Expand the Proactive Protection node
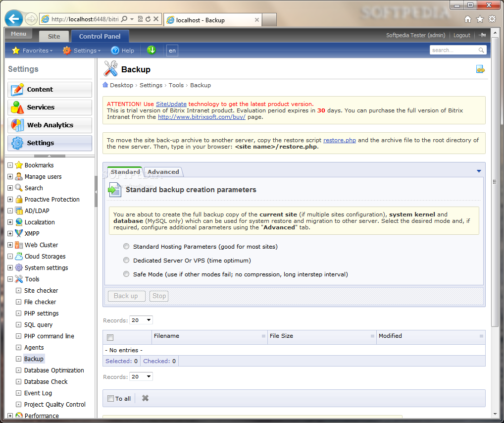Image resolution: width=504 pixels, height=423 pixels. (10, 200)
